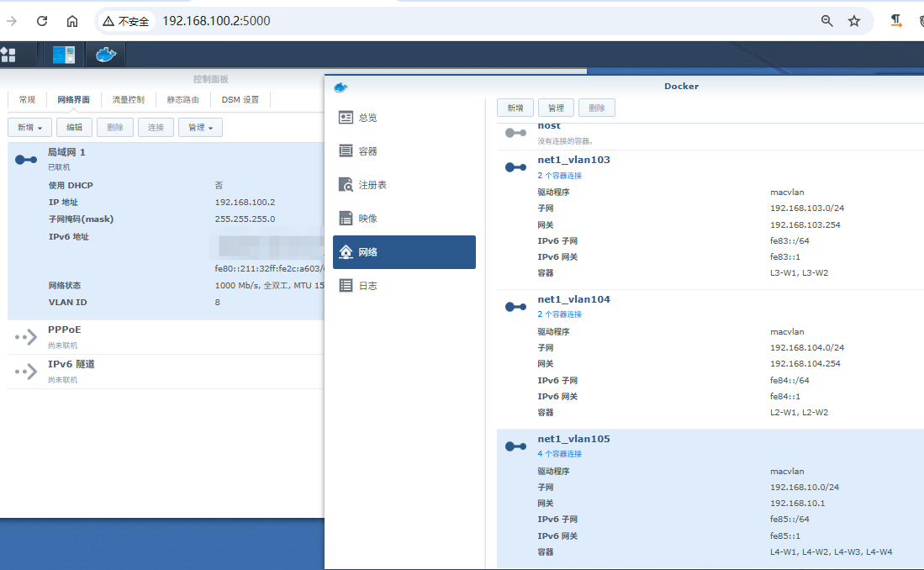
Task: Click the Docker whale icon in DSM taskbar
Action: click(106, 55)
